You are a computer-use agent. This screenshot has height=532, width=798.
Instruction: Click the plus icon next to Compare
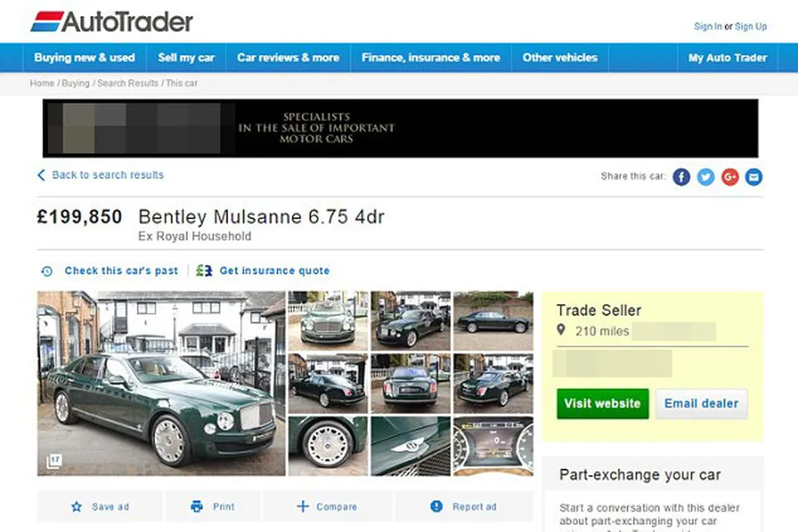coord(302,507)
